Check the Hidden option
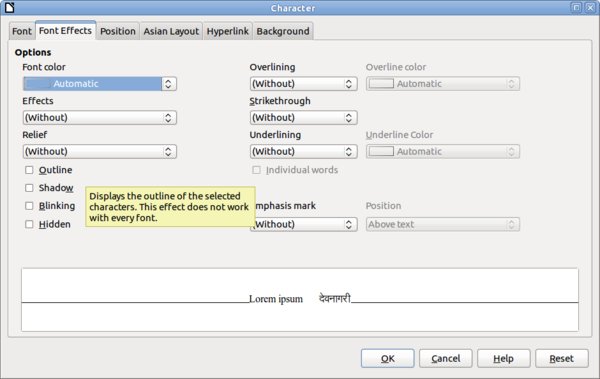Screen dimensions: 600x379 29,224
